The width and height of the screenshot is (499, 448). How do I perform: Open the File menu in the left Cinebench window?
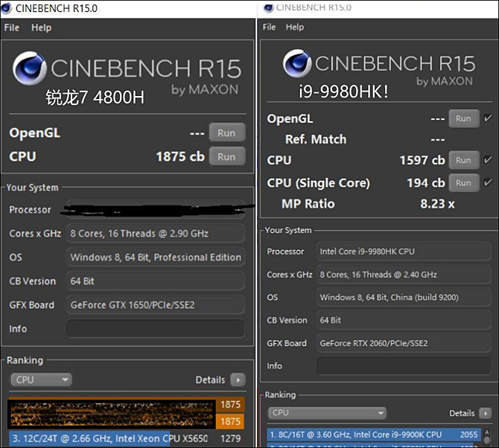pyautogui.click(x=12, y=28)
